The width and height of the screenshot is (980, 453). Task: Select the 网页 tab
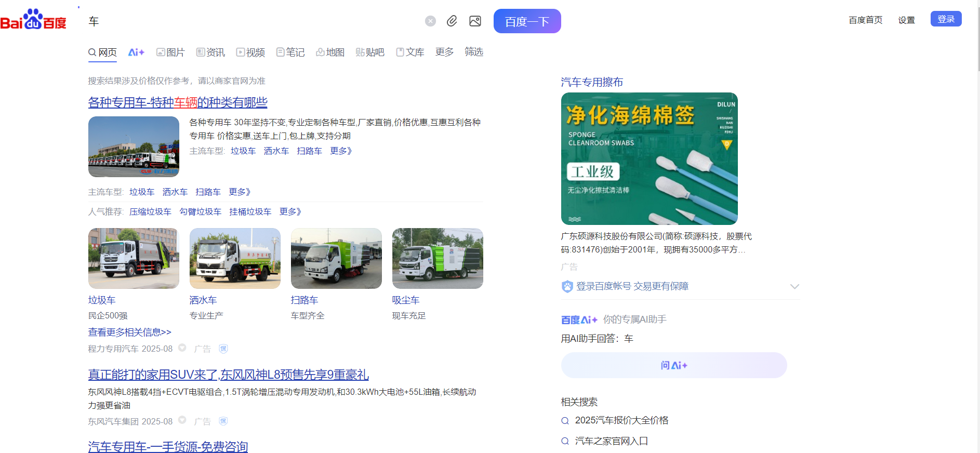pyautogui.click(x=102, y=52)
